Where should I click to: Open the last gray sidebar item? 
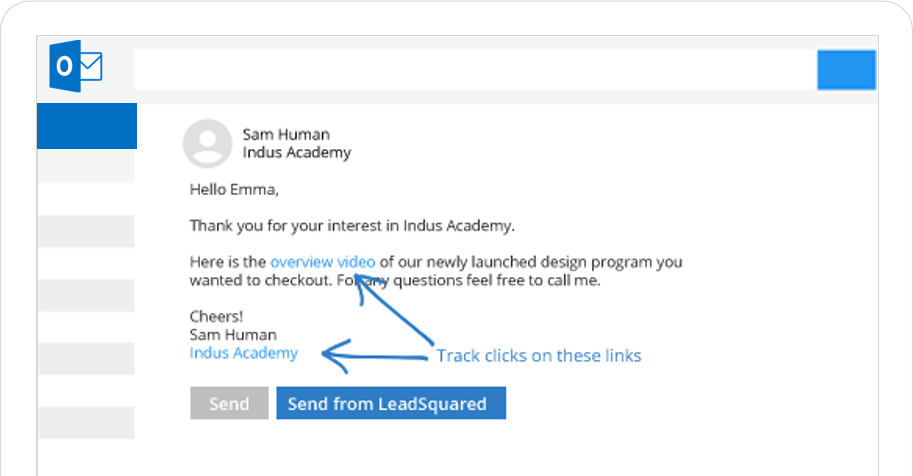click(x=86, y=422)
